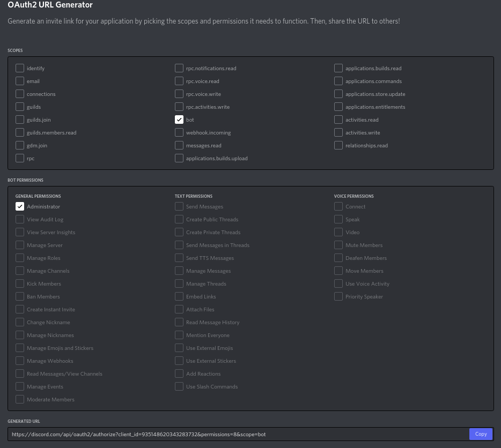501x448 pixels.
Task: Check the Change Nickname permission
Action: (20, 322)
